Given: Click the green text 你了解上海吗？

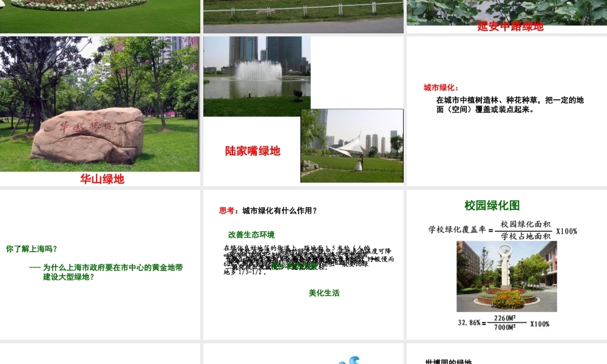Looking at the screenshot, I should coord(32,249).
